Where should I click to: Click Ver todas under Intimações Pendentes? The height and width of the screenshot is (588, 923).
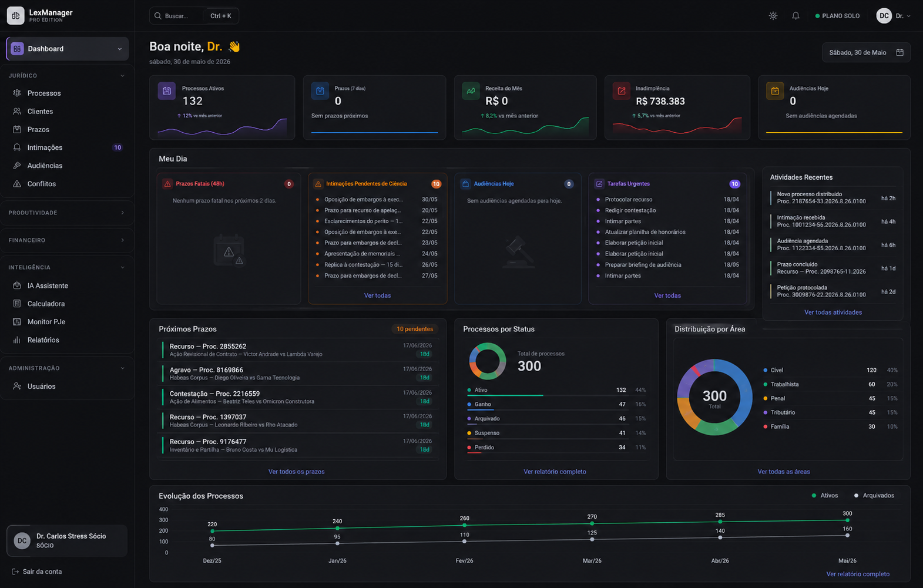[x=377, y=295]
